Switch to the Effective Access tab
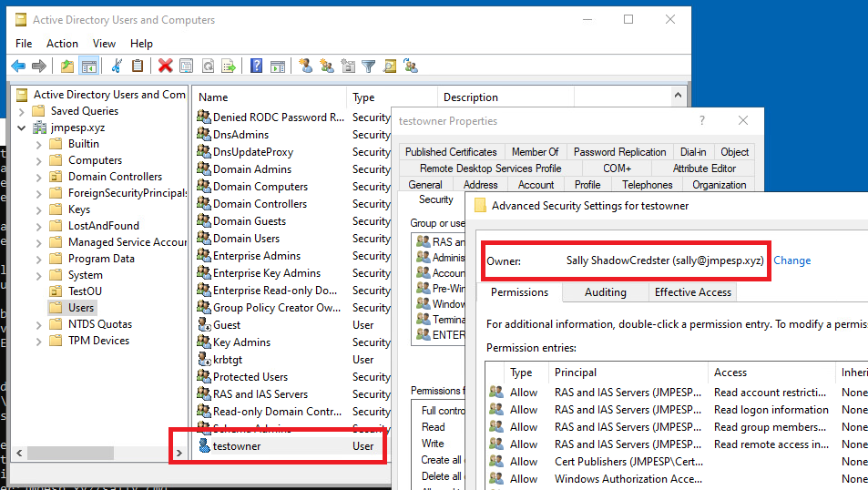Image resolution: width=868 pixels, height=490 pixels. (x=692, y=292)
